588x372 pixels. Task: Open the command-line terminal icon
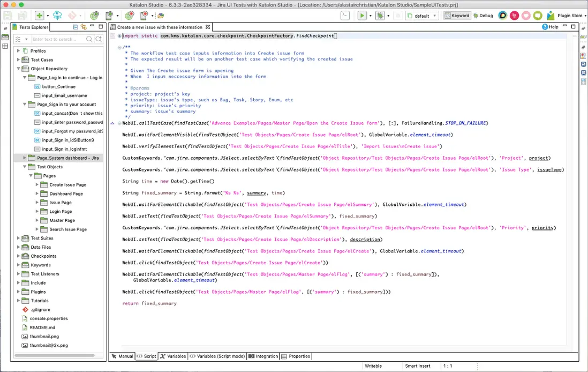tap(345, 16)
